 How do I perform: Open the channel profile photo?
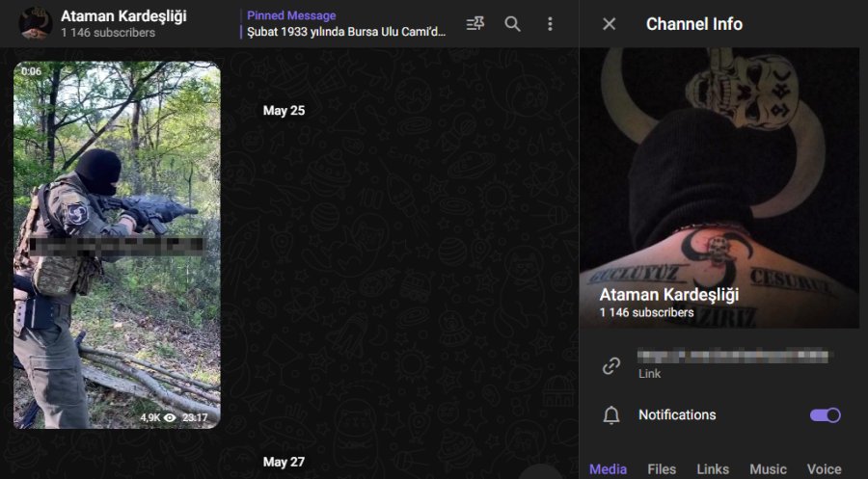[719, 188]
